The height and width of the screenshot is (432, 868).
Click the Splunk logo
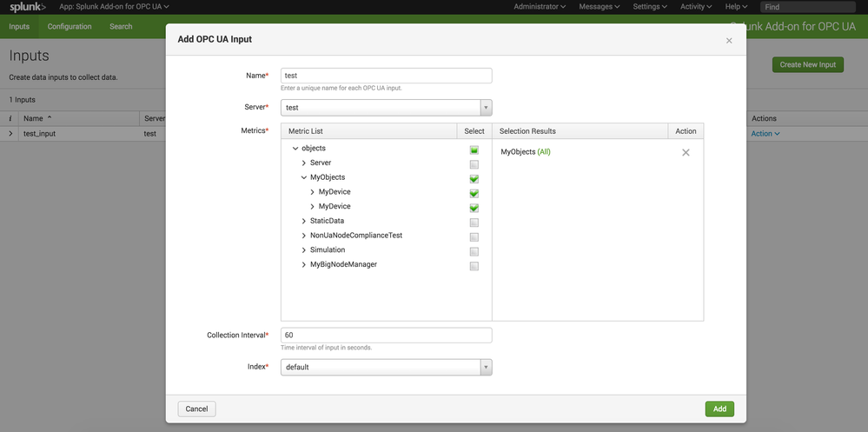point(28,7)
